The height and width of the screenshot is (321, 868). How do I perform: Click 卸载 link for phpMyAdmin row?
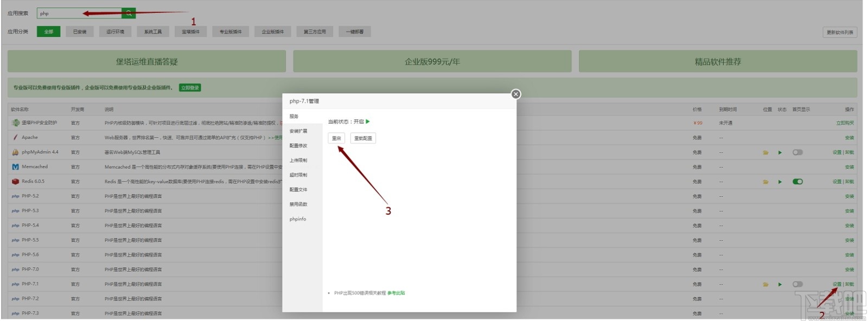[x=850, y=152]
